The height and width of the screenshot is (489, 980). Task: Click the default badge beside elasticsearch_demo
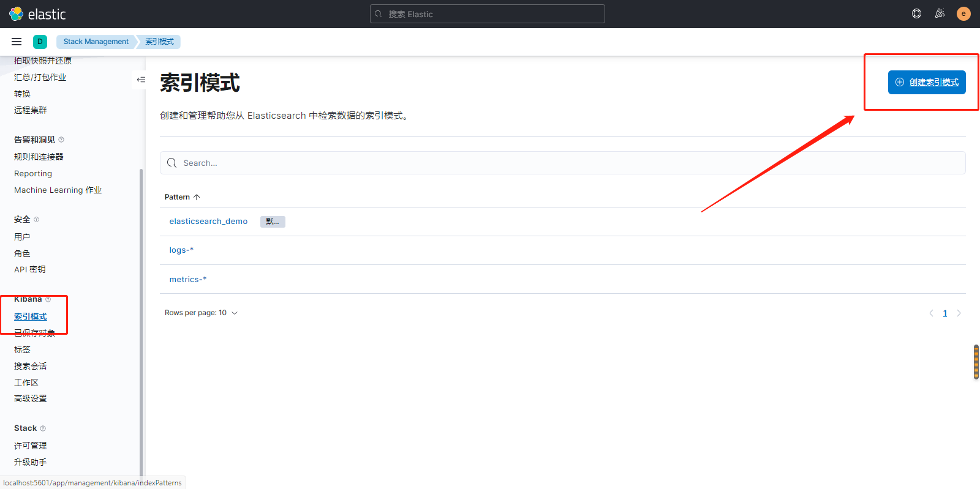tap(273, 222)
